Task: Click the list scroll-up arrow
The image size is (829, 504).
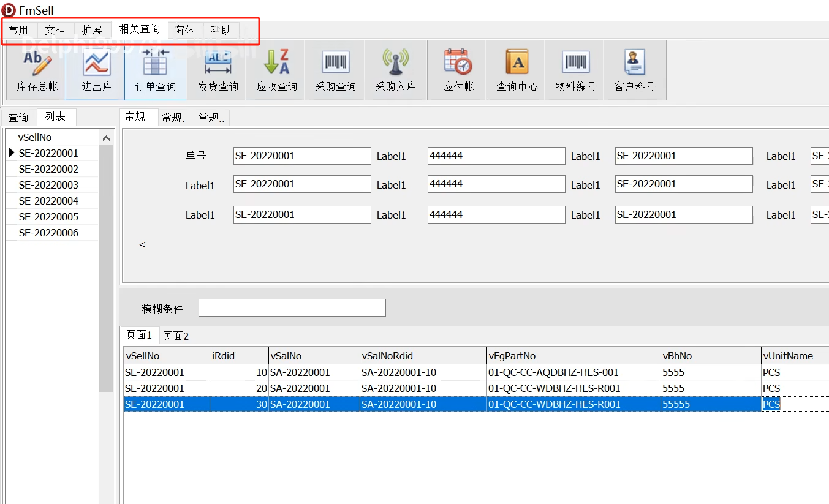Action: point(106,138)
